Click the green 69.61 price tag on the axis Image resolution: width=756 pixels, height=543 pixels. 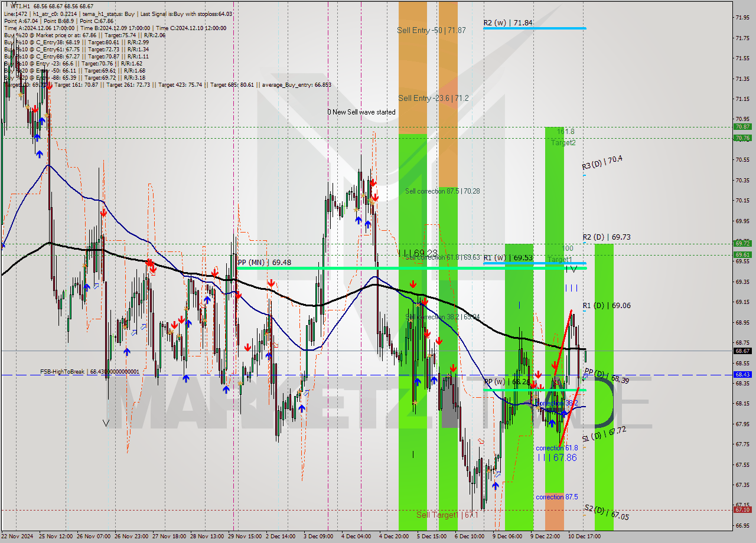tap(742, 254)
